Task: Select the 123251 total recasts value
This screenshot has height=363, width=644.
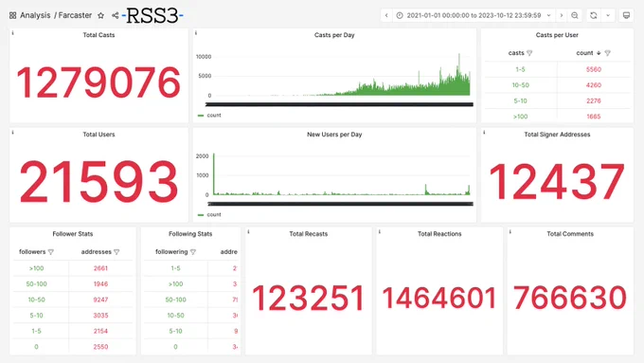Action: click(x=309, y=298)
